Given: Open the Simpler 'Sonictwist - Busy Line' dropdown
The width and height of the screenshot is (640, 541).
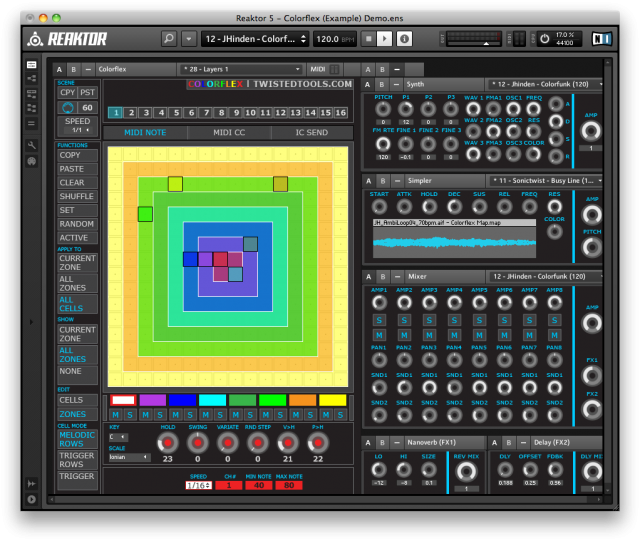Looking at the screenshot, I should click(x=548, y=180).
